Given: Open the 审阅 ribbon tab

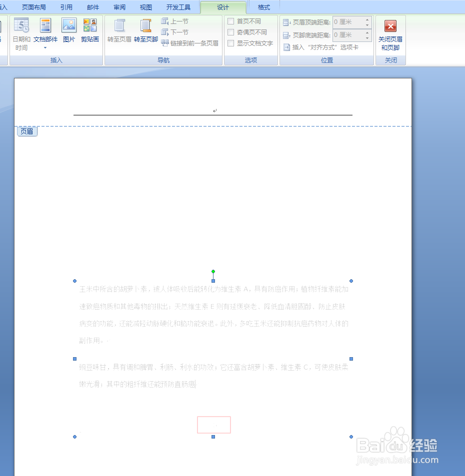Looking at the screenshot, I should click(x=119, y=7).
